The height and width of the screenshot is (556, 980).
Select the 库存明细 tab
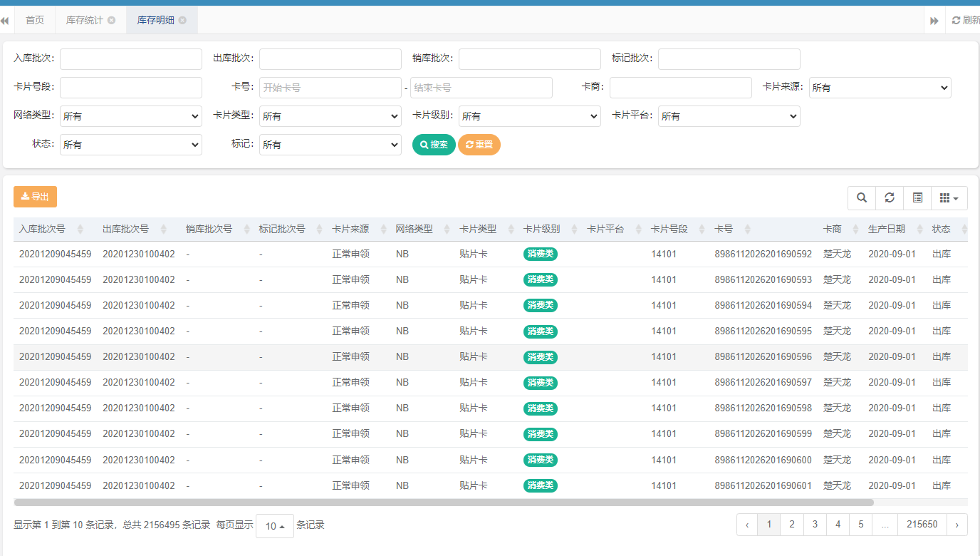tap(155, 20)
